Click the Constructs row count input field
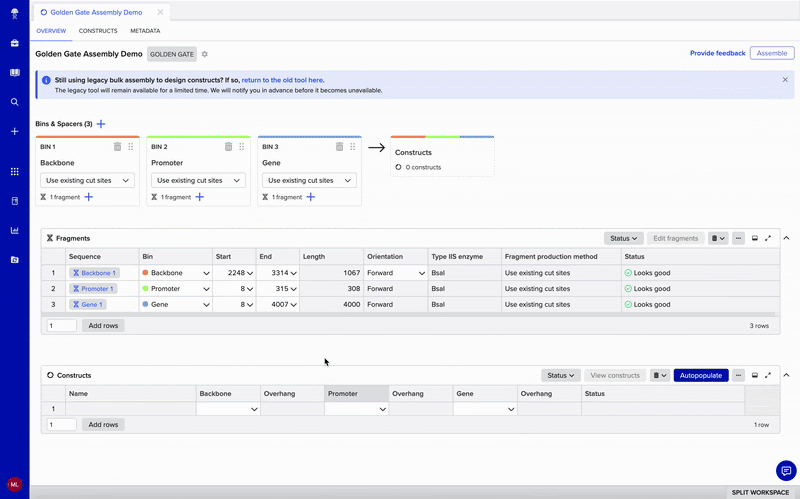This screenshot has height=499, width=800. point(61,424)
